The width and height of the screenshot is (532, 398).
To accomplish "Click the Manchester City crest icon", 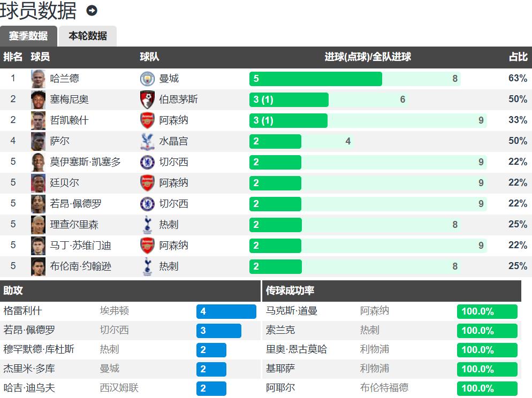I will pyautogui.click(x=147, y=79).
